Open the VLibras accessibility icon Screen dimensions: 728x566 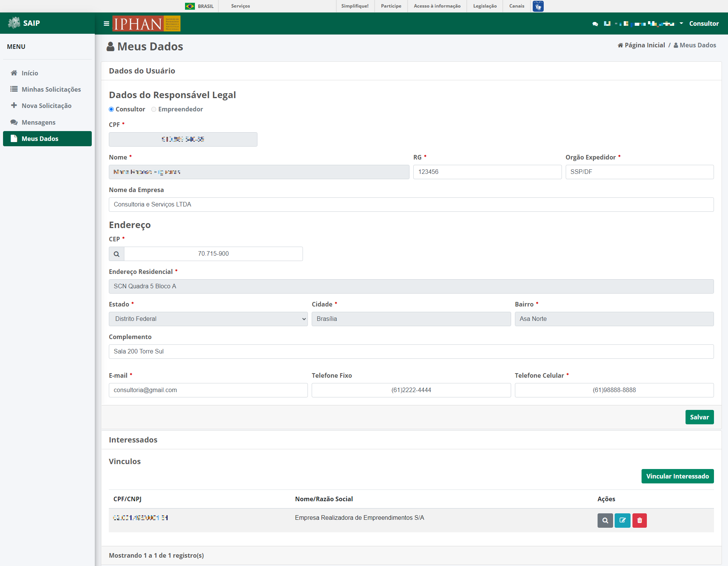pyautogui.click(x=538, y=6)
